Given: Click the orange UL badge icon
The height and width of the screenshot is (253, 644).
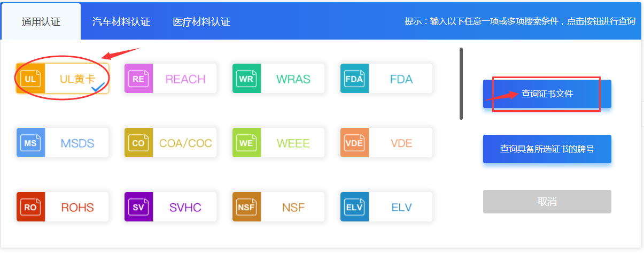Looking at the screenshot, I should [30, 79].
